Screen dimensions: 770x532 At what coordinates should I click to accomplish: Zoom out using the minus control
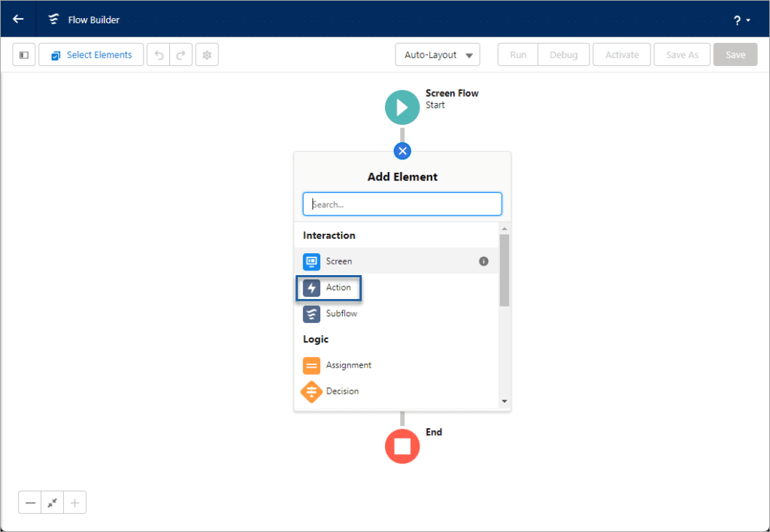[x=29, y=502]
